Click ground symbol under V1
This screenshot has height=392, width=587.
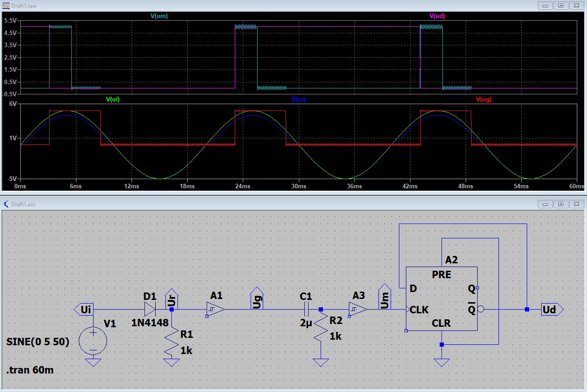point(93,362)
